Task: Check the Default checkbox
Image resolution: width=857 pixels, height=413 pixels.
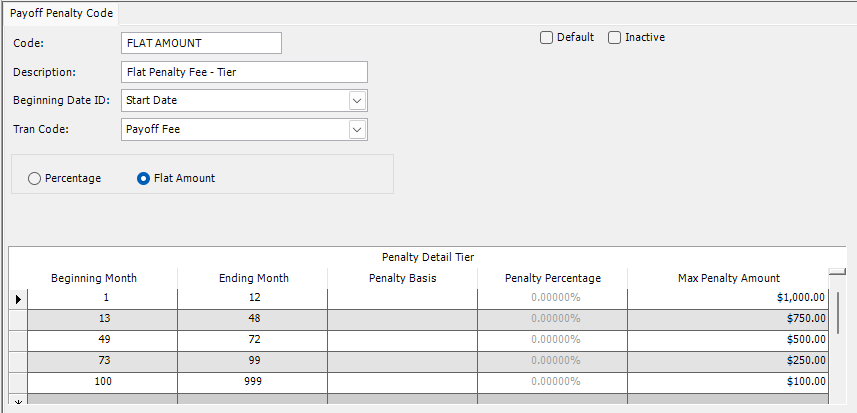Action: (x=546, y=38)
